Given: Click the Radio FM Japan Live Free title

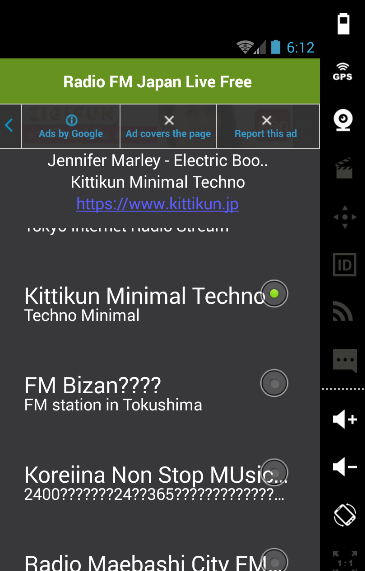Looking at the screenshot, I should [x=157, y=82].
